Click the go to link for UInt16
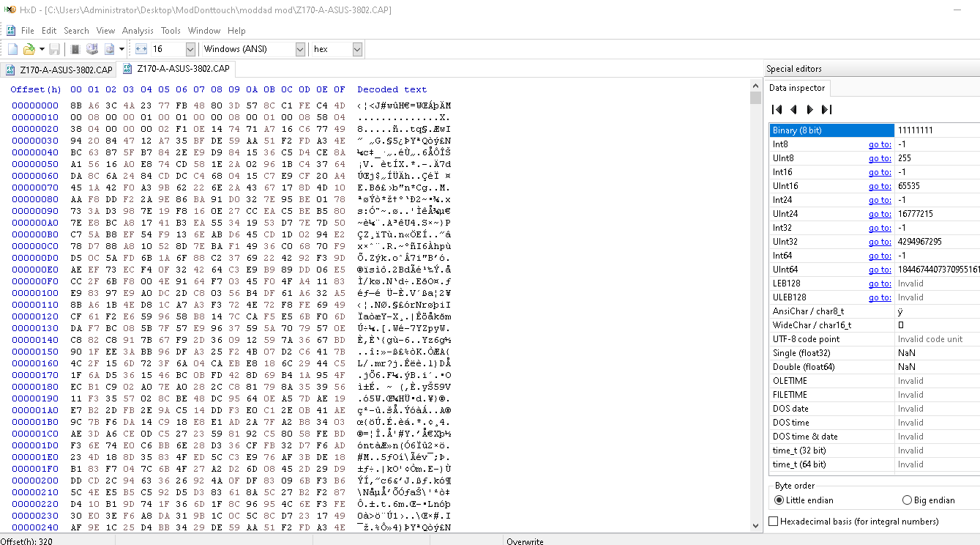Viewport: 980px width, 545px height. point(880,186)
